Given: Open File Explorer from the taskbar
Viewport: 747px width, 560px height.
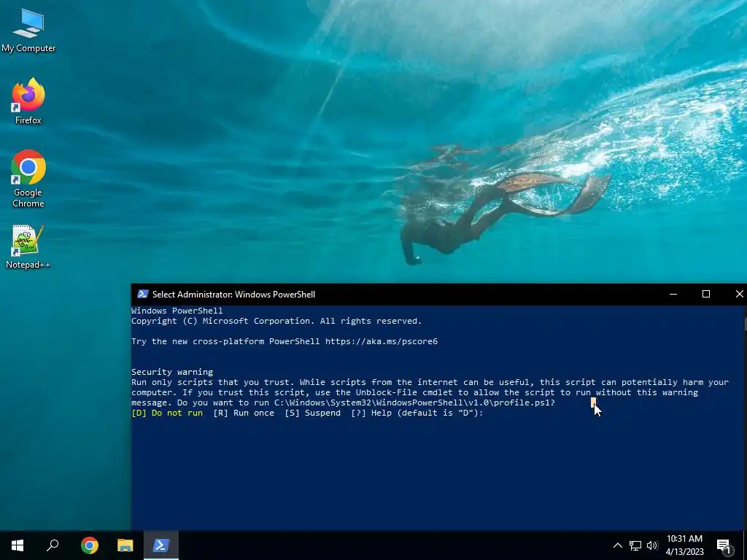Looking at the screenshot, I should [125, 545].
